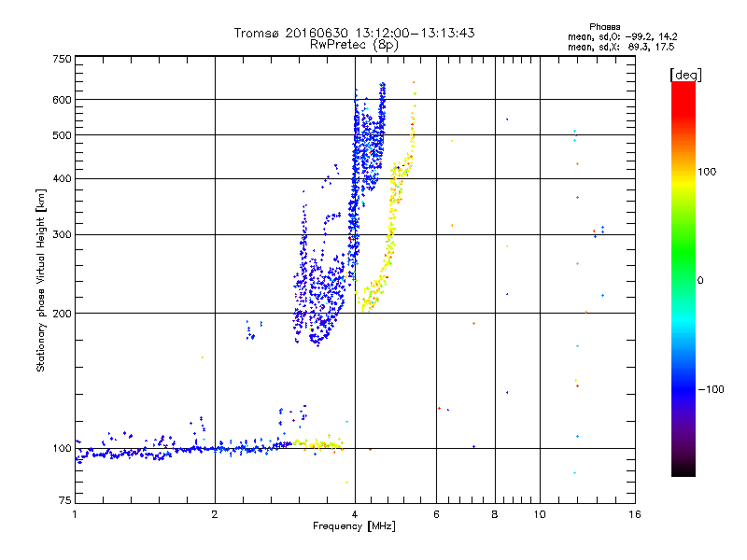Click the 'Frequency [MHz]' x-axis title
This screenshot has height=560, width=747.
click(x=354, y=526)
